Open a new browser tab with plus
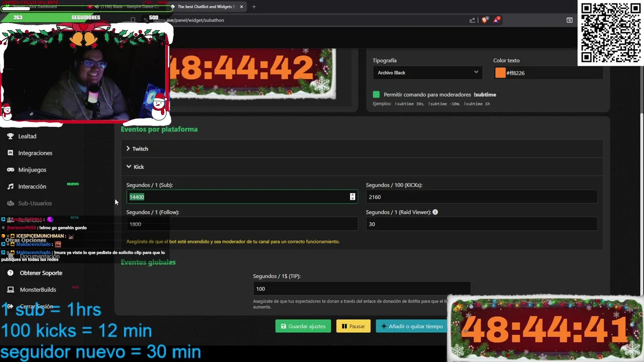 click(x=254, y=7)
